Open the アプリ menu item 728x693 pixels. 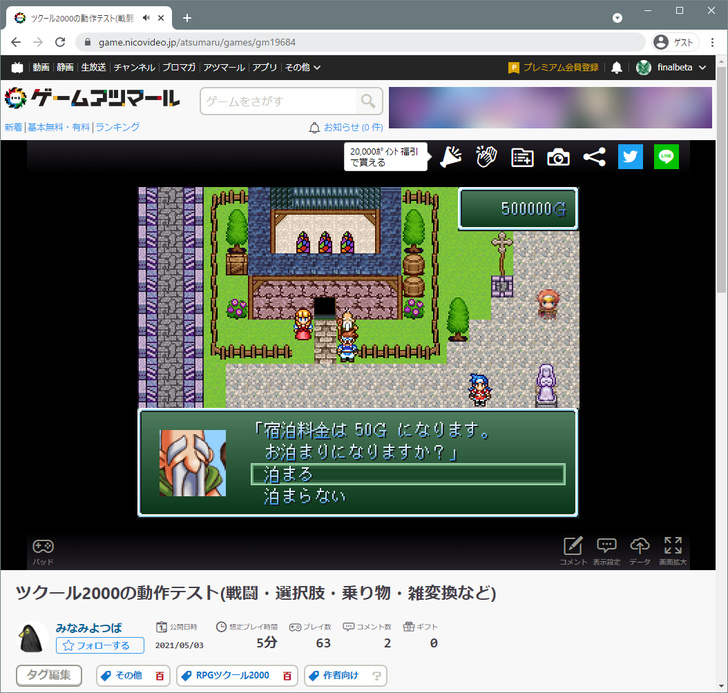coord(265,68)
